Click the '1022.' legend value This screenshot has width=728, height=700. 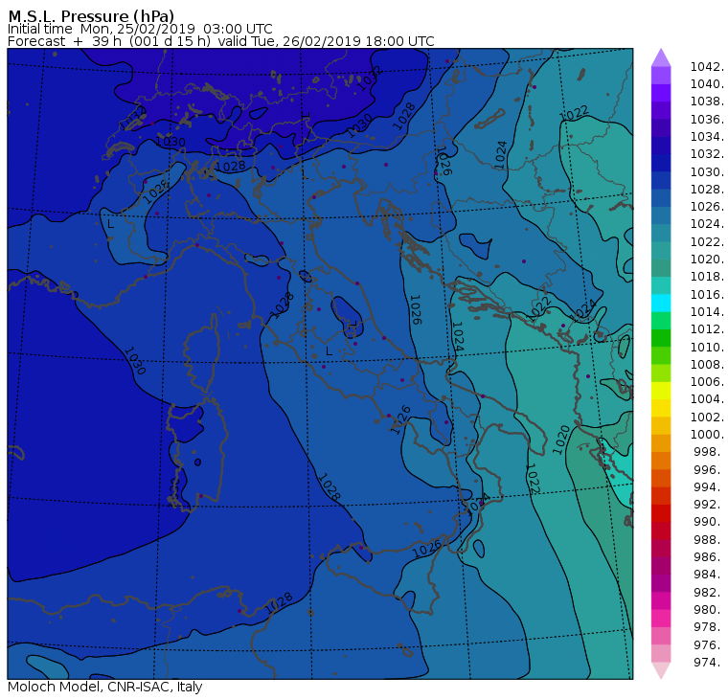point(707,242)
